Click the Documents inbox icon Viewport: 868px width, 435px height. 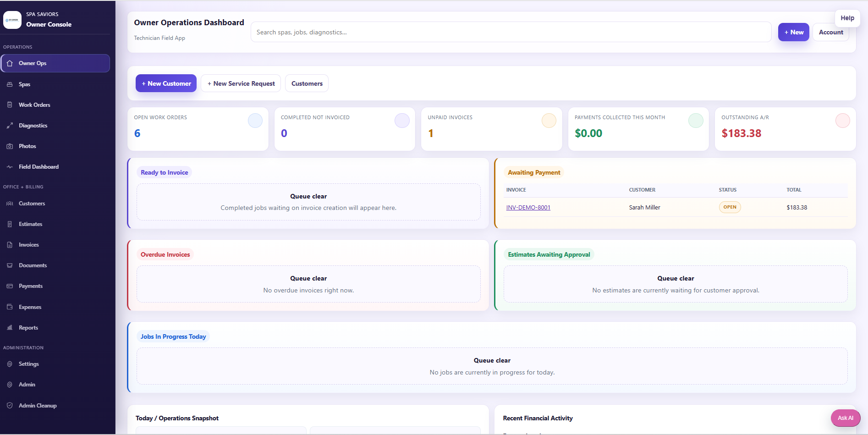coord(10,265)
